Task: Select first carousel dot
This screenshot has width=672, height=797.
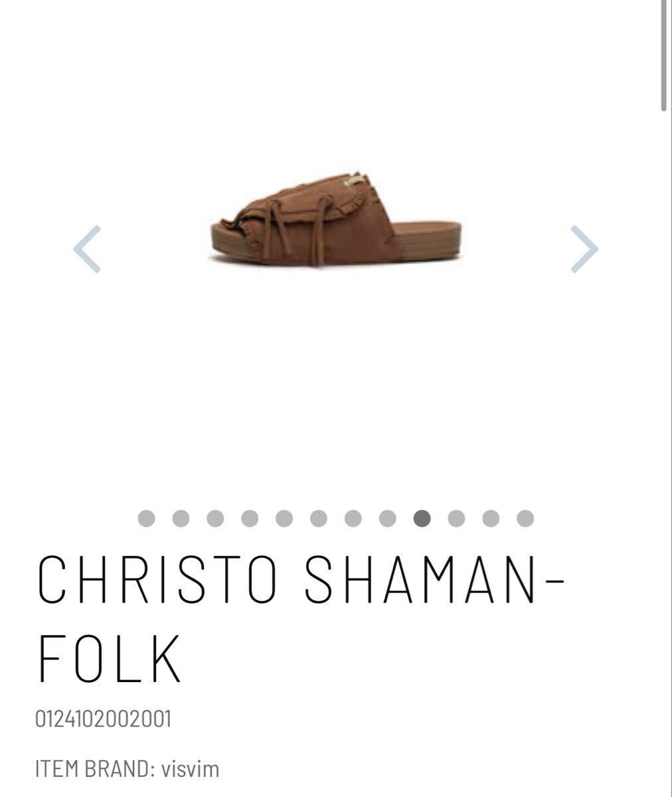Action: point(146,518)
